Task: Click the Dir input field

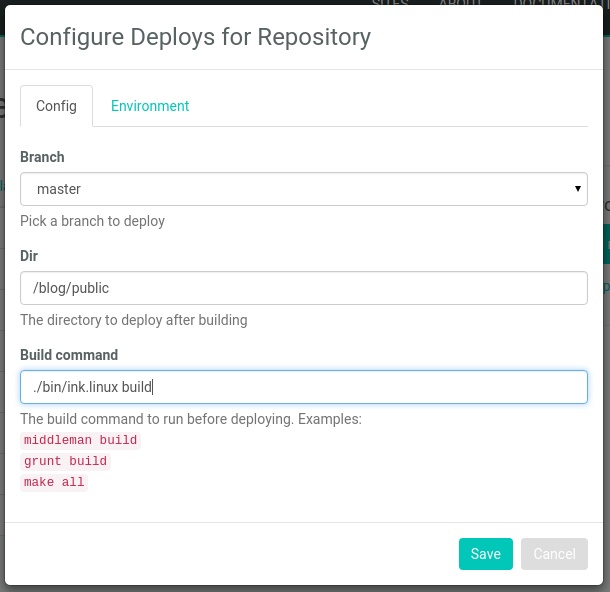Action: pos(303,288)
